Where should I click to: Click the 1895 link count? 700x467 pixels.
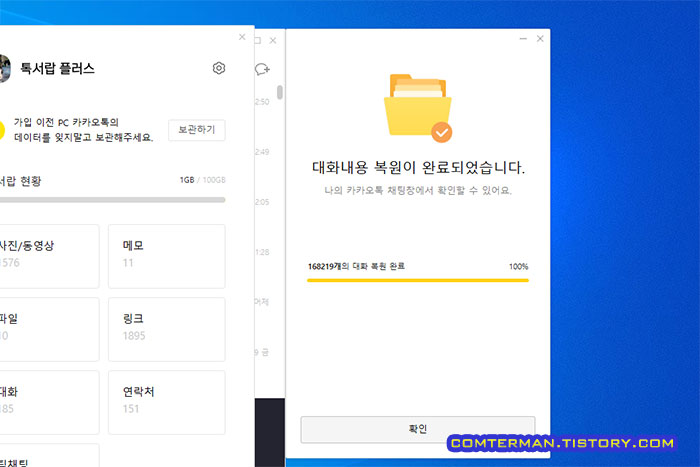tap(134, 336)
